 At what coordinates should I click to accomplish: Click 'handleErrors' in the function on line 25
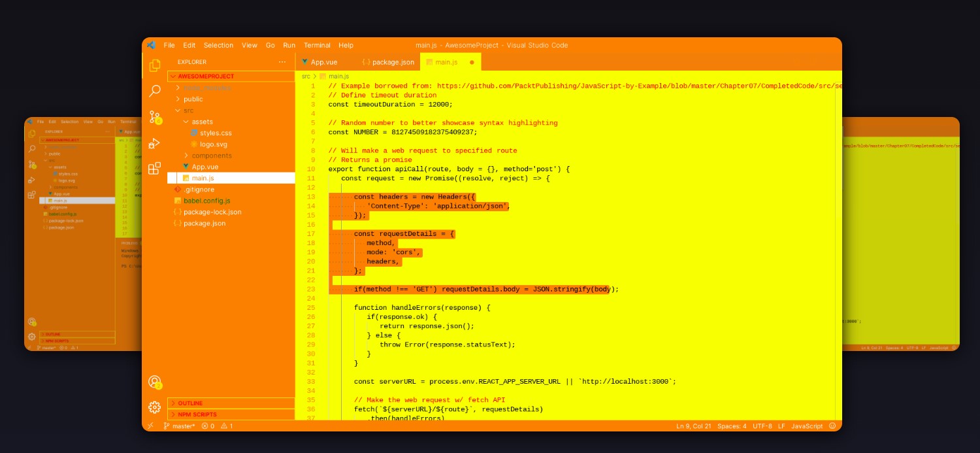tap(416, 307)
